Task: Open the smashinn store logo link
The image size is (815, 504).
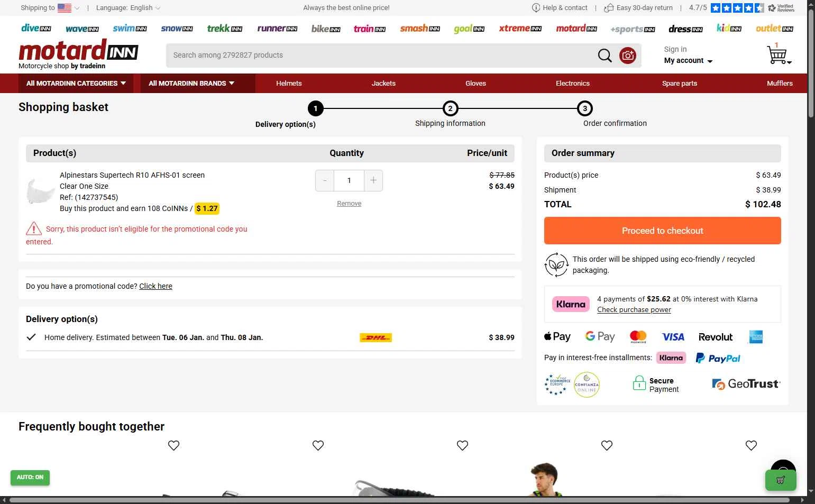Action: 420,29
